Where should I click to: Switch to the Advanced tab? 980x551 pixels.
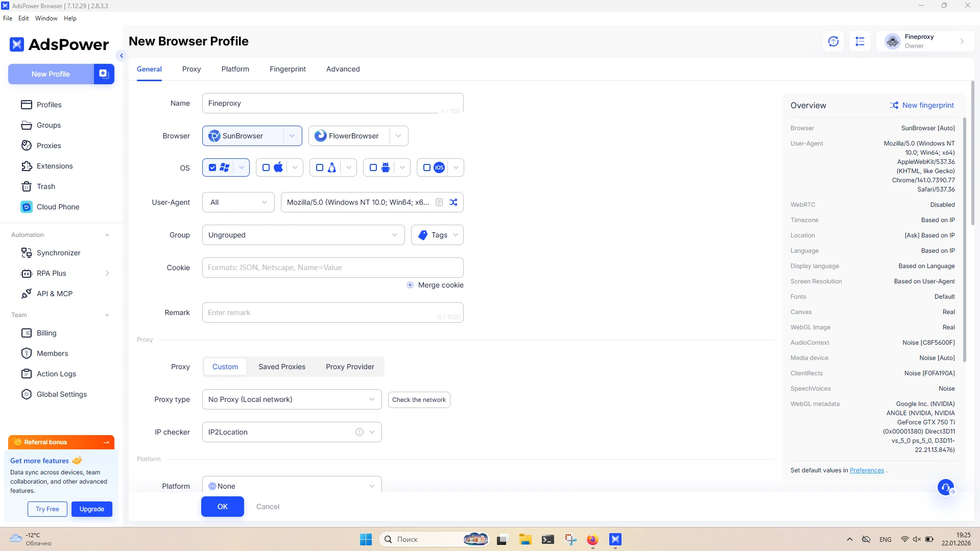[x=343, y=69]
